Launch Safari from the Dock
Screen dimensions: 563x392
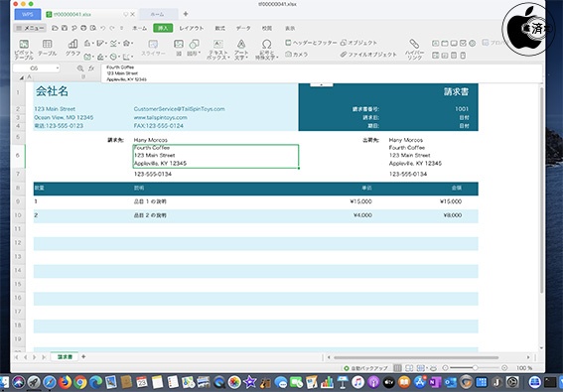coord(50,382)
